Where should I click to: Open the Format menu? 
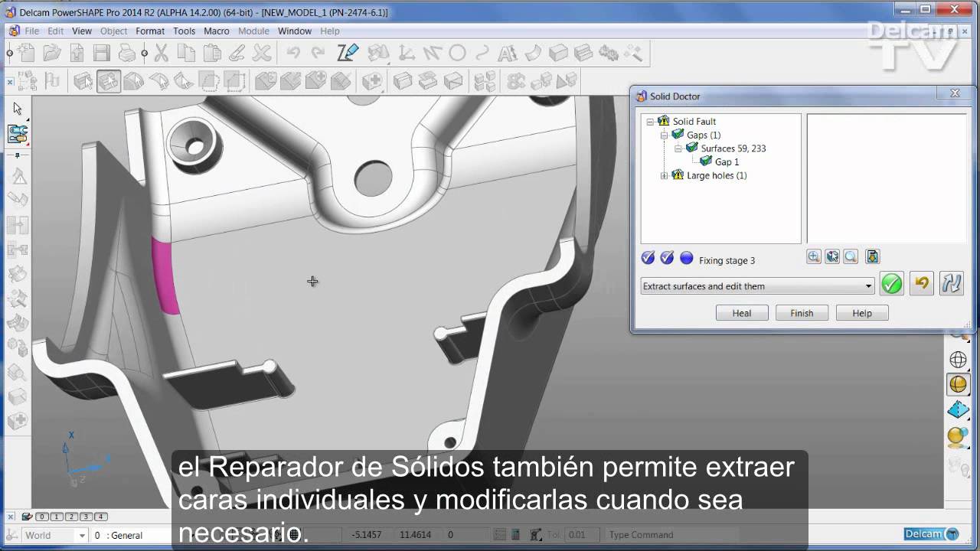pos(150,31)
